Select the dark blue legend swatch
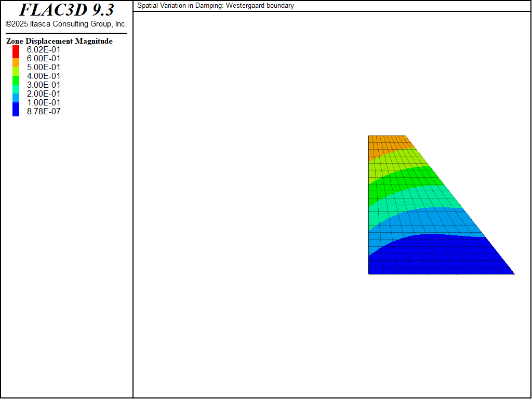 click(16, 109)
